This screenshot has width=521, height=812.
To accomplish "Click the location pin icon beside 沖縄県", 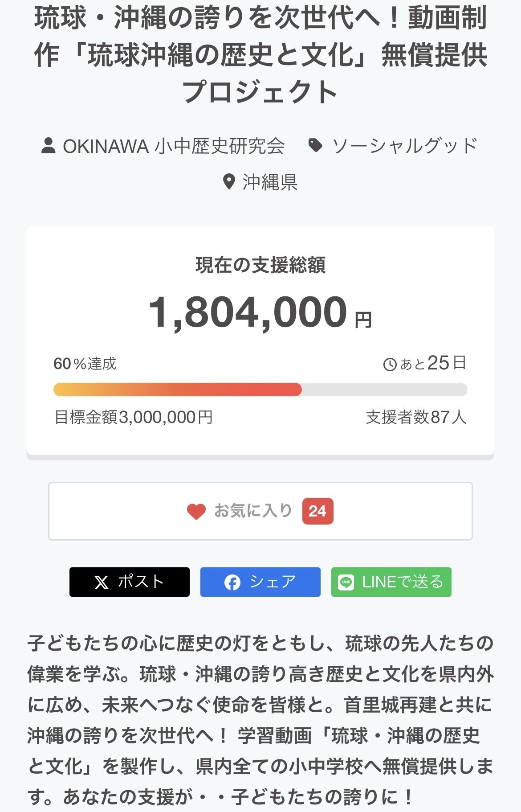I will pos(228,182).
